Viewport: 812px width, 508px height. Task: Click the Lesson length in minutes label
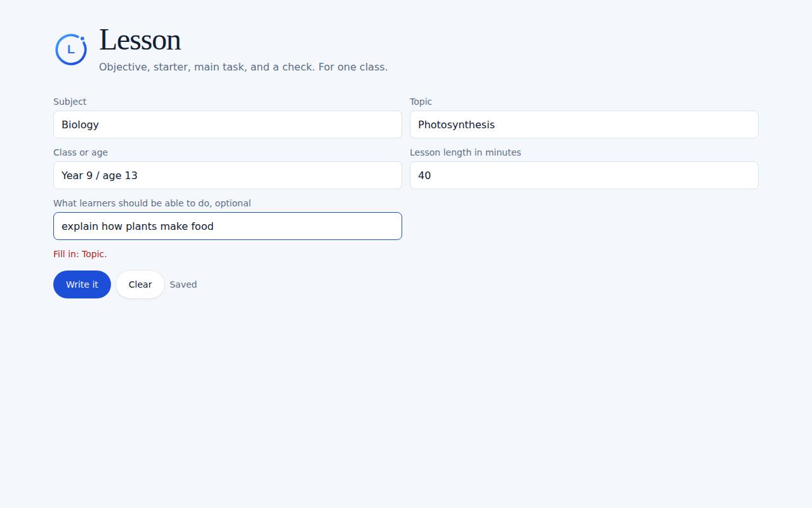click(465, 152)
